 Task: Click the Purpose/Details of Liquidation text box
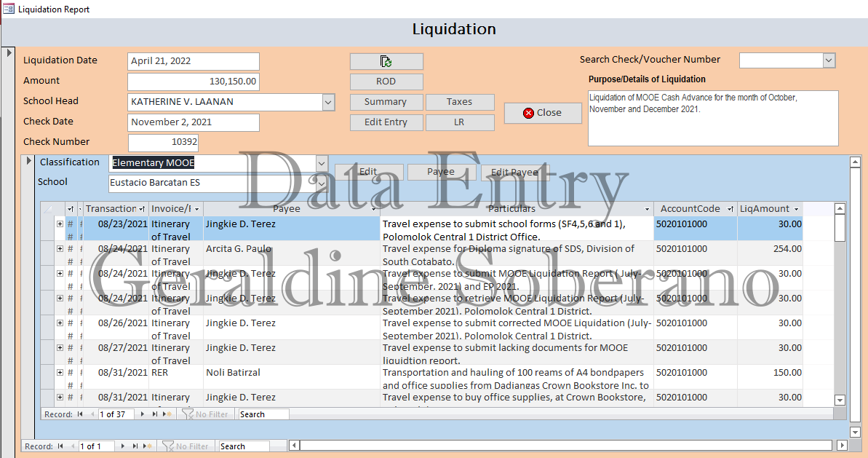(x=713, y=119)
